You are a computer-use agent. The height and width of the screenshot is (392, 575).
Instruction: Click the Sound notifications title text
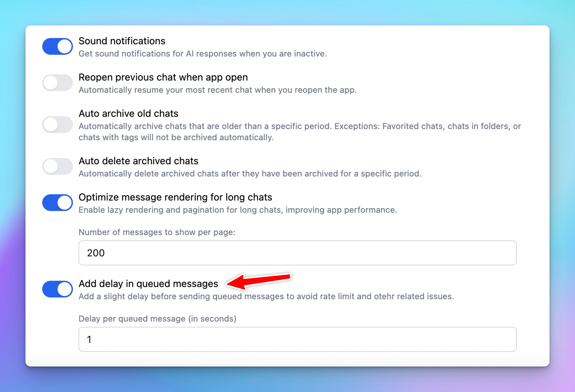pyautogui.click(x=122, y=41)
